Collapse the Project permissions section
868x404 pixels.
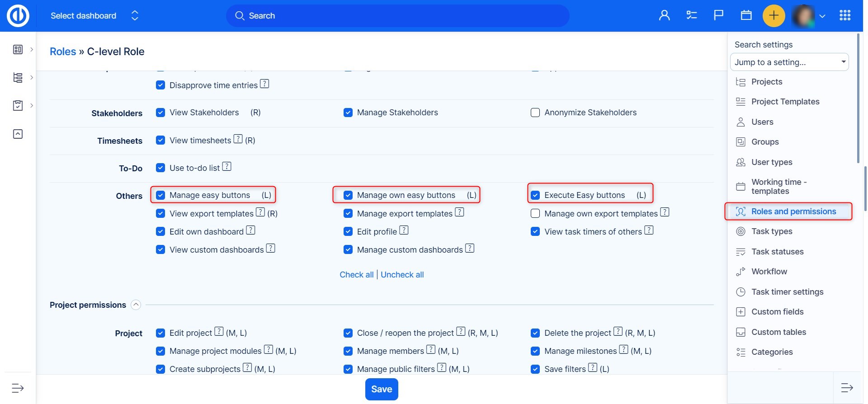pyautogui.click(x=136, y=305)
